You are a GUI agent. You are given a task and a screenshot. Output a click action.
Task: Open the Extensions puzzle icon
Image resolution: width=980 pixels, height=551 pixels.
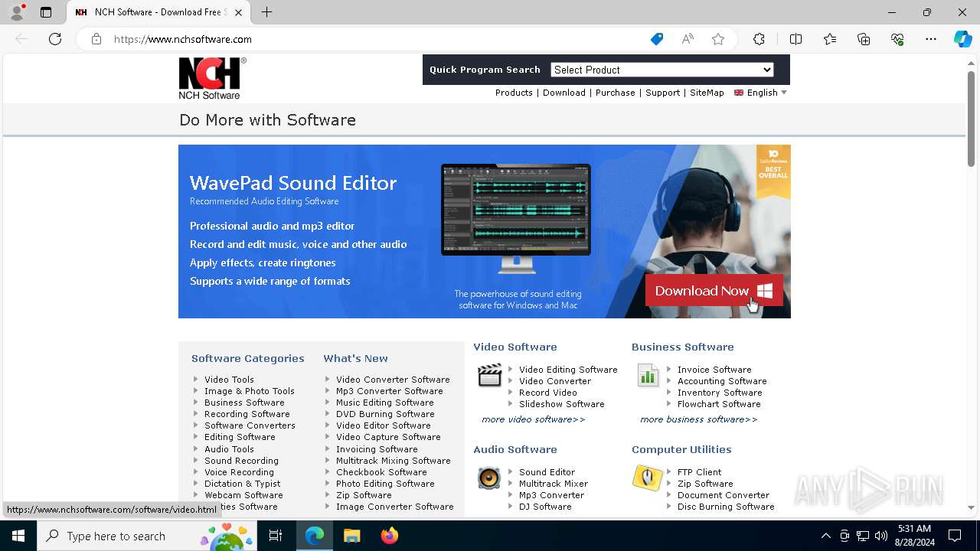[x=759, y=39]
